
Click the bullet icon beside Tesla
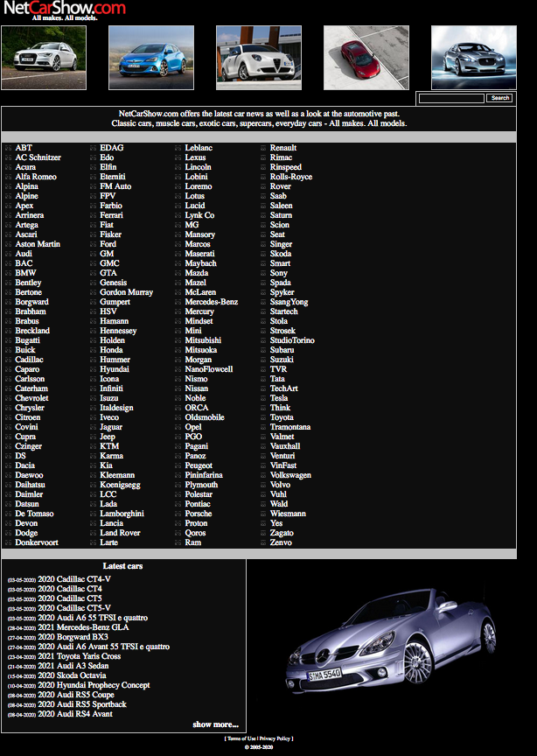pyautogui.click(x=263, y=398)
